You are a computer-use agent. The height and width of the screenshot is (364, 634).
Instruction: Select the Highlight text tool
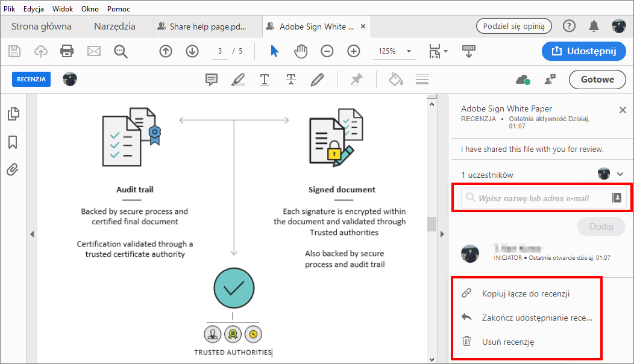237,80
